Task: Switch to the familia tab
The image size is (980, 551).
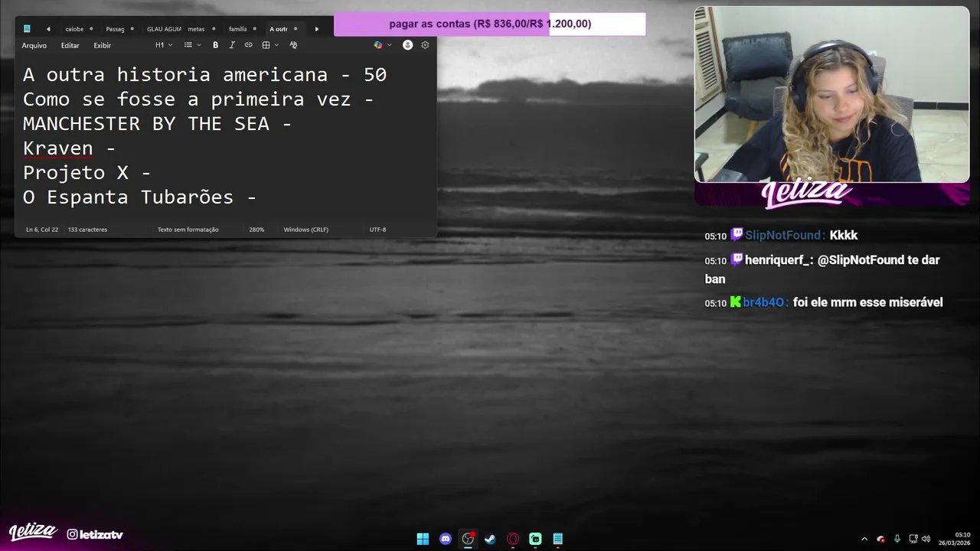Action: coord(238,29)
